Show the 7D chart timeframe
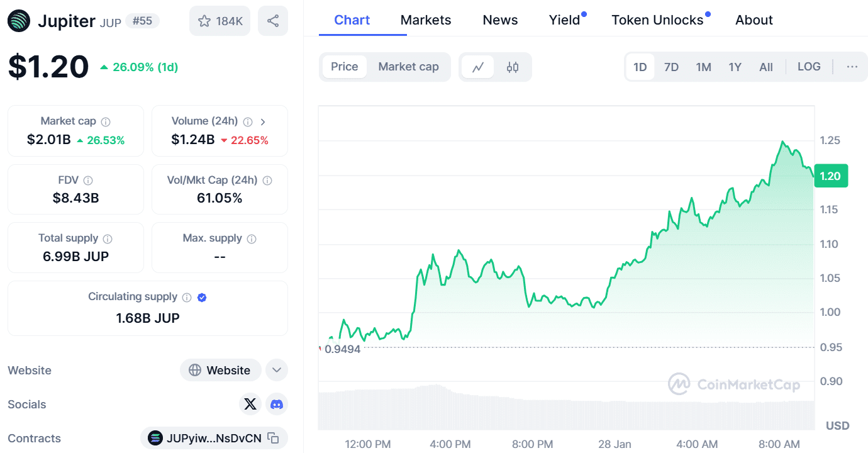Viewport: 868px width, 453px height. pos(671,66)
